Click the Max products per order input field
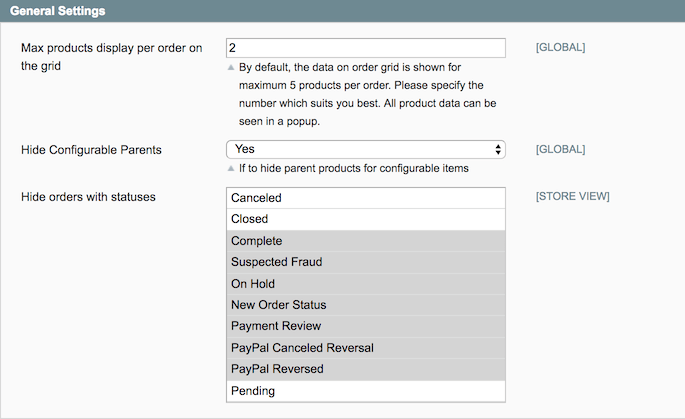 [x=366, y=47]
